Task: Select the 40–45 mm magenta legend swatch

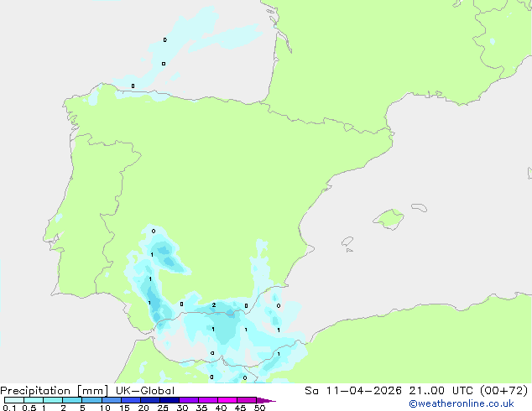Action: (x=227, y=400)
